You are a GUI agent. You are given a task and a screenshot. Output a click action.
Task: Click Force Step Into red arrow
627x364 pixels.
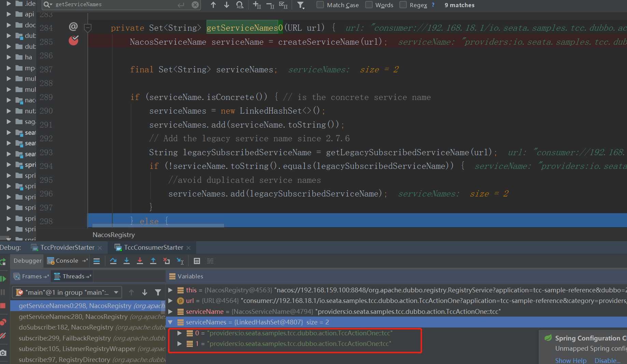tap(140, 261)
